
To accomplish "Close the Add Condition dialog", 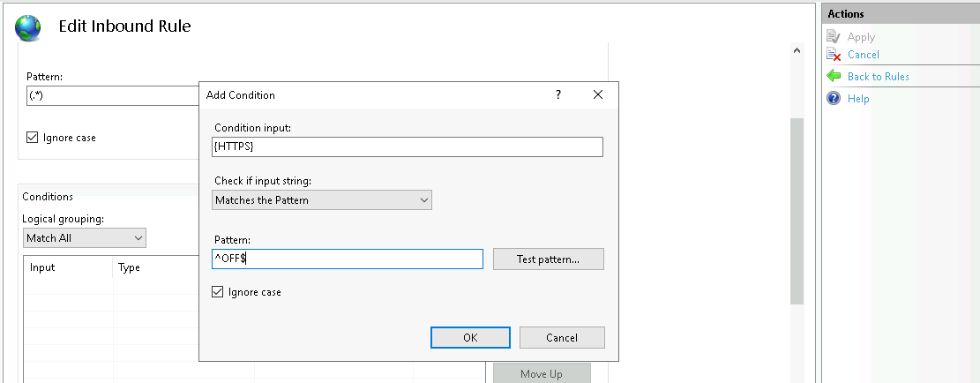I will (x=598, y=94).
